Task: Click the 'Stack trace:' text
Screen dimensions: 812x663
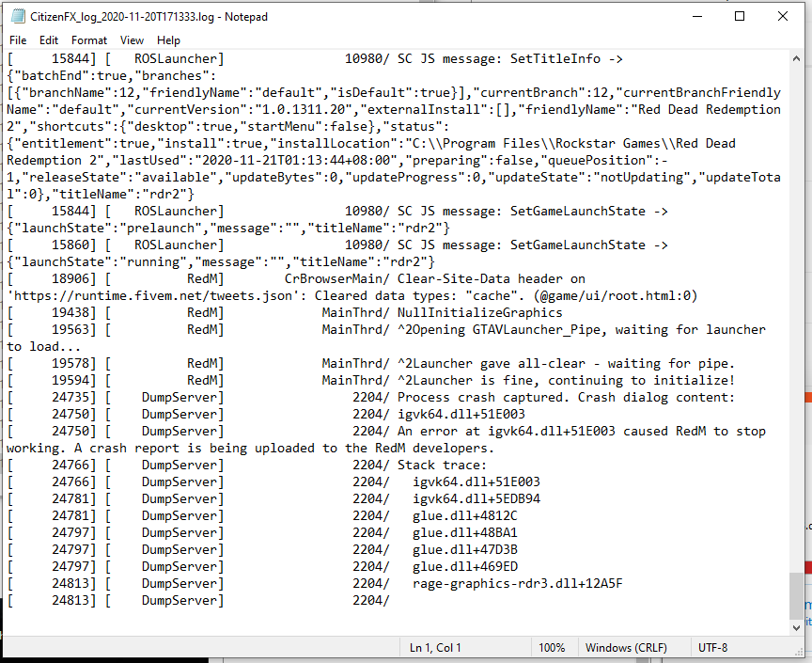Action: pos(442,465)
